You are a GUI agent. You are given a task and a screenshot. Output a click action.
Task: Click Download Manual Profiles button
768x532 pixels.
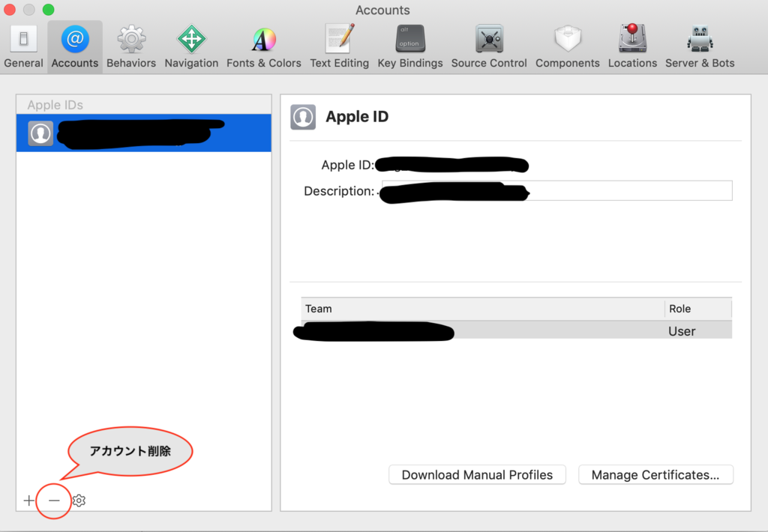coord(477,475)
